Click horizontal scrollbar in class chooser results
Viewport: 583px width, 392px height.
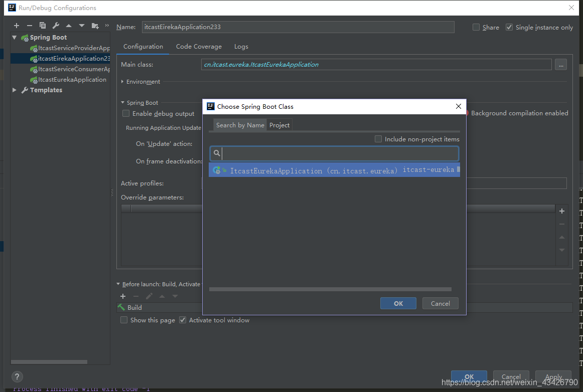pyautogui.click(x=330, y=289)
